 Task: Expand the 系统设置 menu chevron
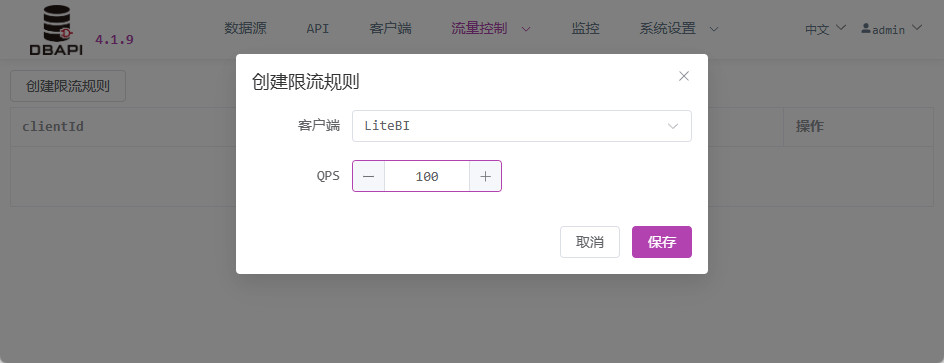click(714, 29)
